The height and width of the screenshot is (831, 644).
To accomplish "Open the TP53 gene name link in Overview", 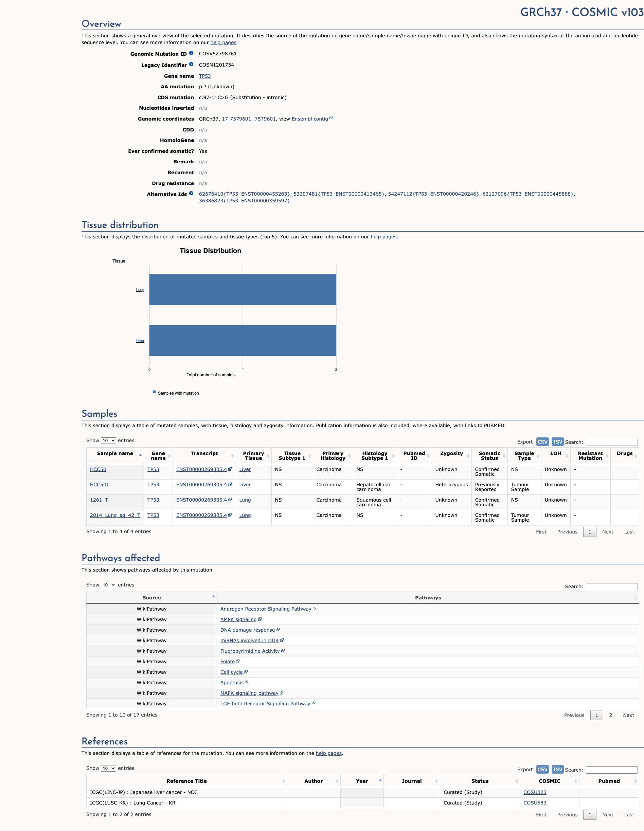I will click(x=205, y=76).
